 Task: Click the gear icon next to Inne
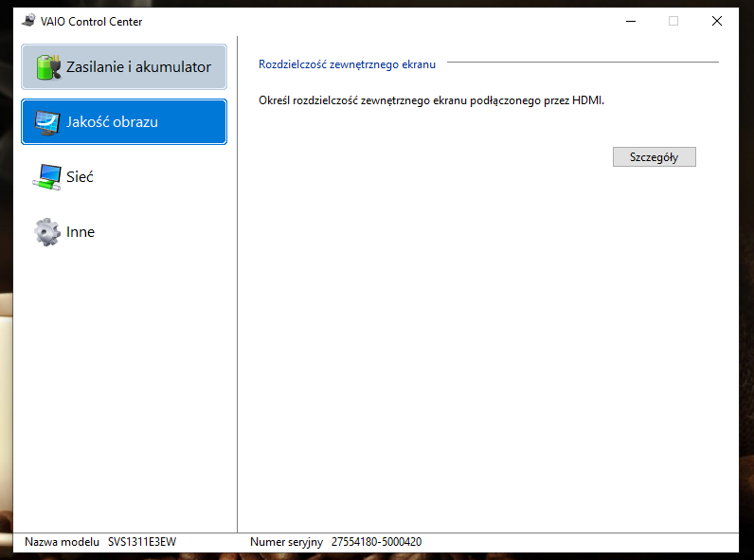click(x=47, y=232)
